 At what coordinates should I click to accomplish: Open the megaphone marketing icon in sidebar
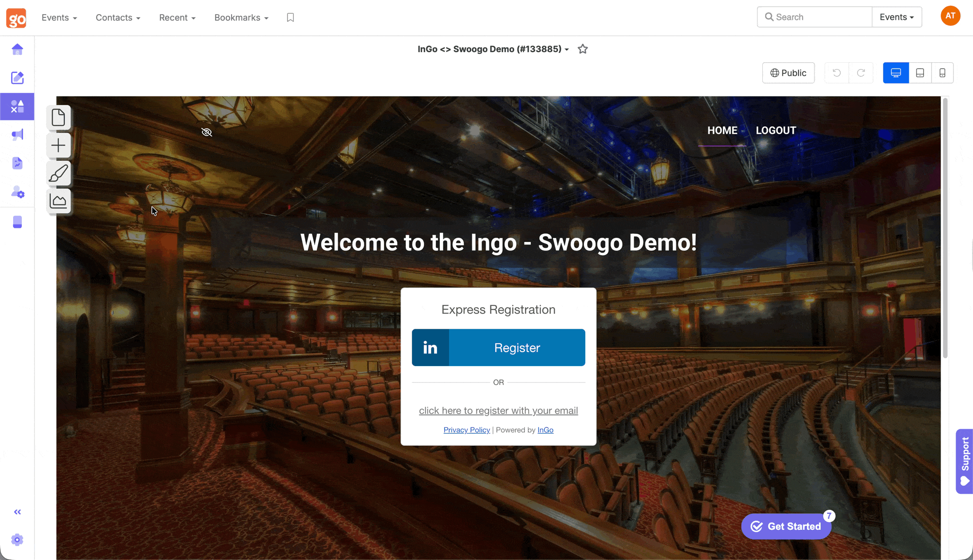(18, 135)
